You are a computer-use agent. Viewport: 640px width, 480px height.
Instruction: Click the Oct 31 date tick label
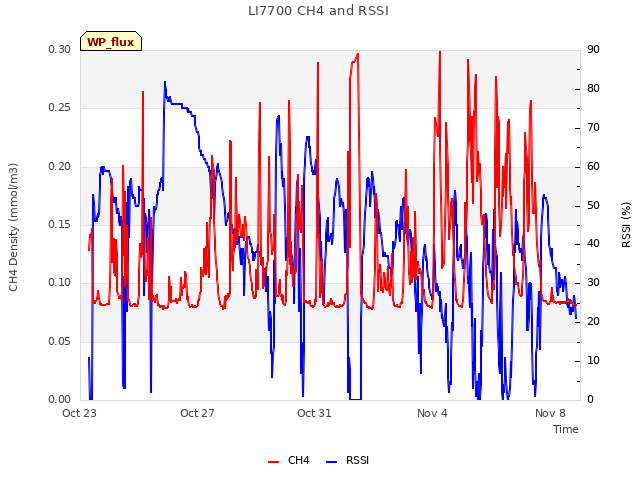(x=314, y=413)
